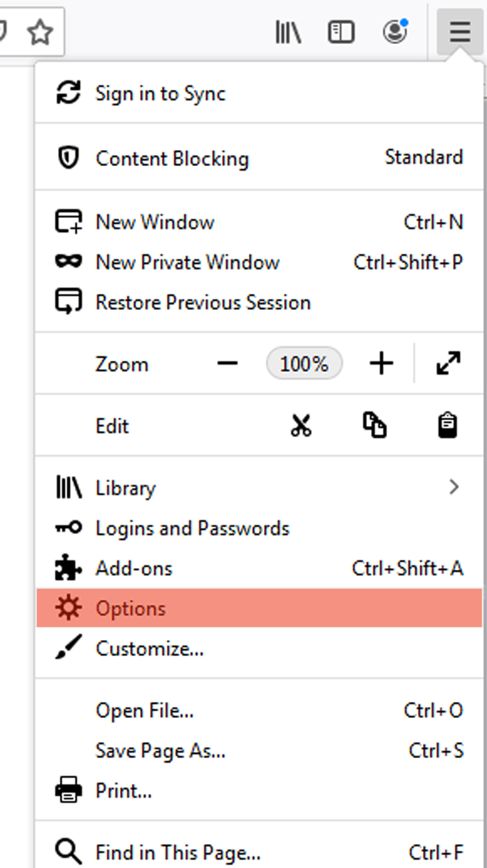Toggle the sidebar view icon
The height and width of the screenshot is (868, 487).
(341, 32)
